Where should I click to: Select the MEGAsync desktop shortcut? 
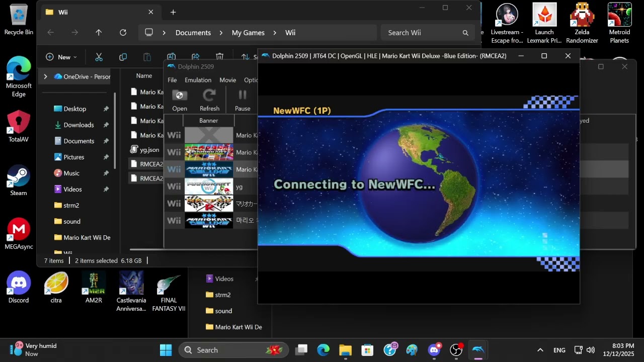click(19, 234)
